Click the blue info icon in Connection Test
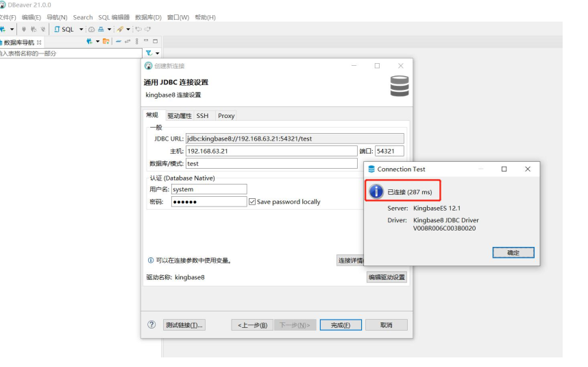 tap(376, 191)
